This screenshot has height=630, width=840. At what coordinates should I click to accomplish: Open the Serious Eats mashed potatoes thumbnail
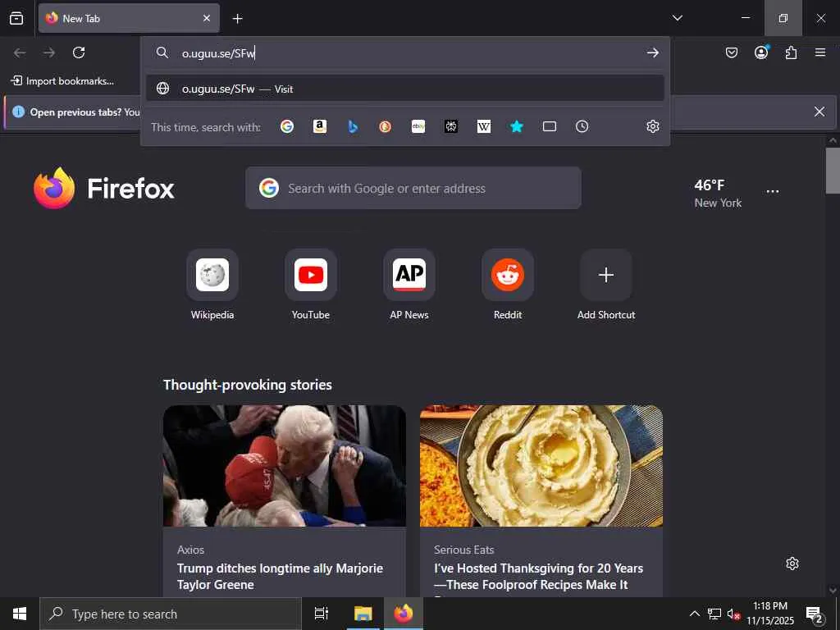coord(541,466)
